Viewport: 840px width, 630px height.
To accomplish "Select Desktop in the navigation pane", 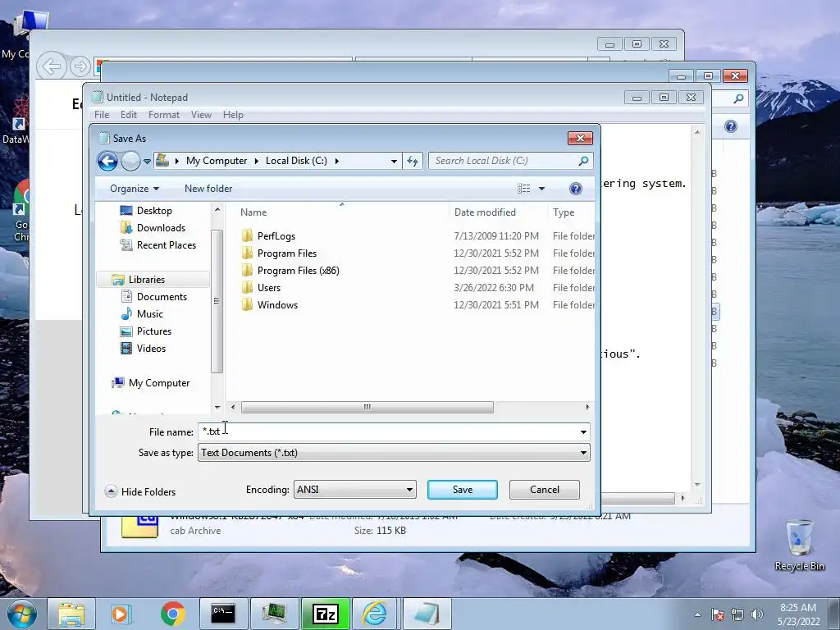I will point(154,211).
